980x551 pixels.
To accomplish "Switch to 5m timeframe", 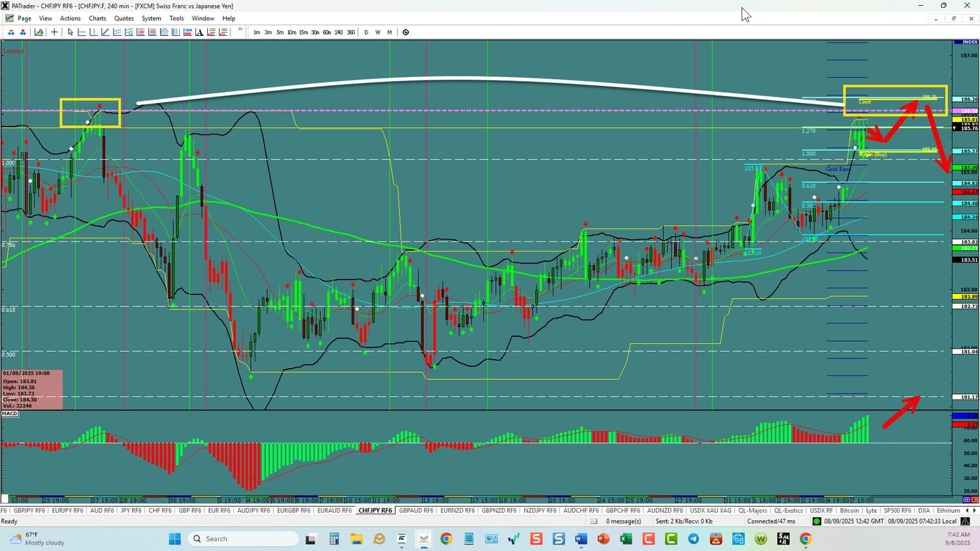I will click(x=280, y=32).
